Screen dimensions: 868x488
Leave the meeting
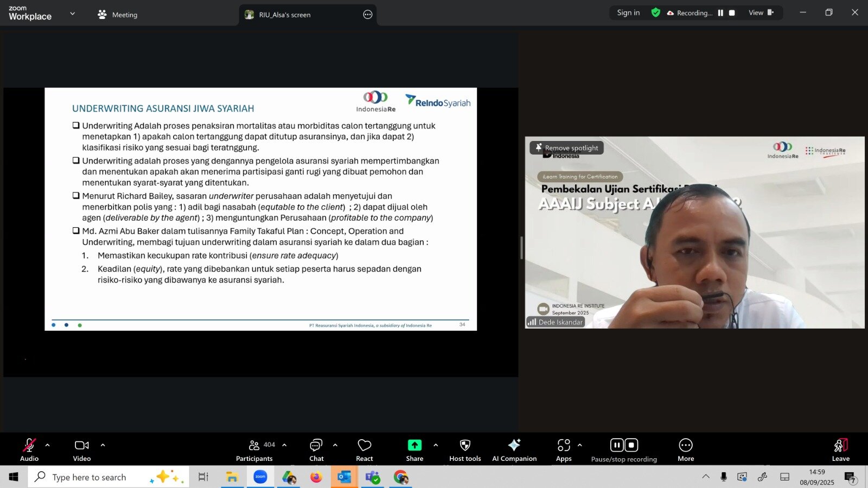[840, 450]
